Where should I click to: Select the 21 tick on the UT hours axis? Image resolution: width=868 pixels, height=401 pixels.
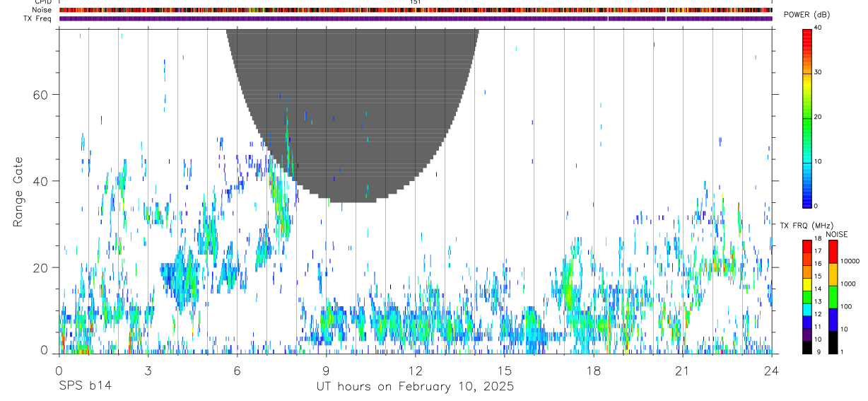click(683, 371)
